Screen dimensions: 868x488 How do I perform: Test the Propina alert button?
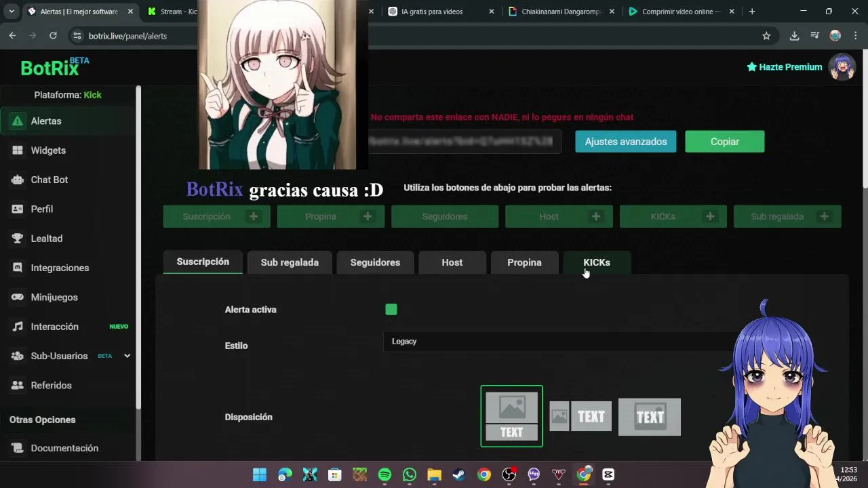point(331,216)
